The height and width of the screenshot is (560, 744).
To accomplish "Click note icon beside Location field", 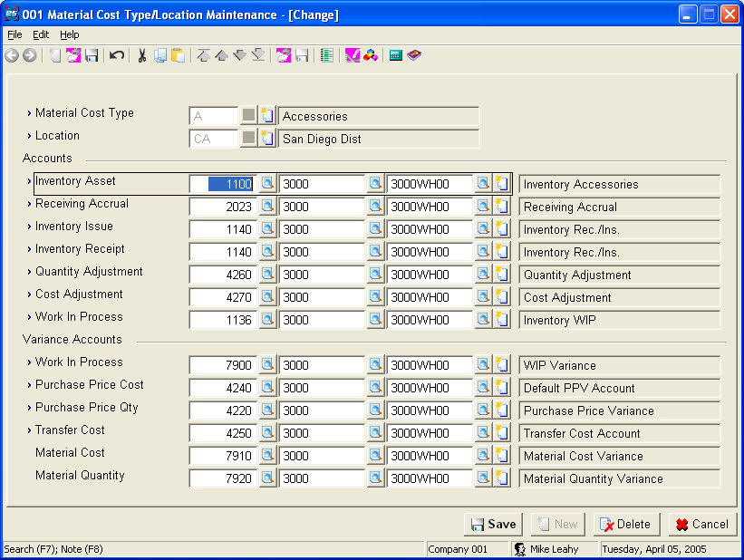I will point(267,138).
